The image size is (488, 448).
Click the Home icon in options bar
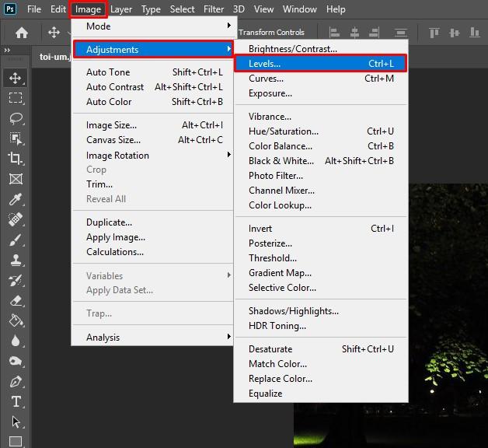coord(22,33)
